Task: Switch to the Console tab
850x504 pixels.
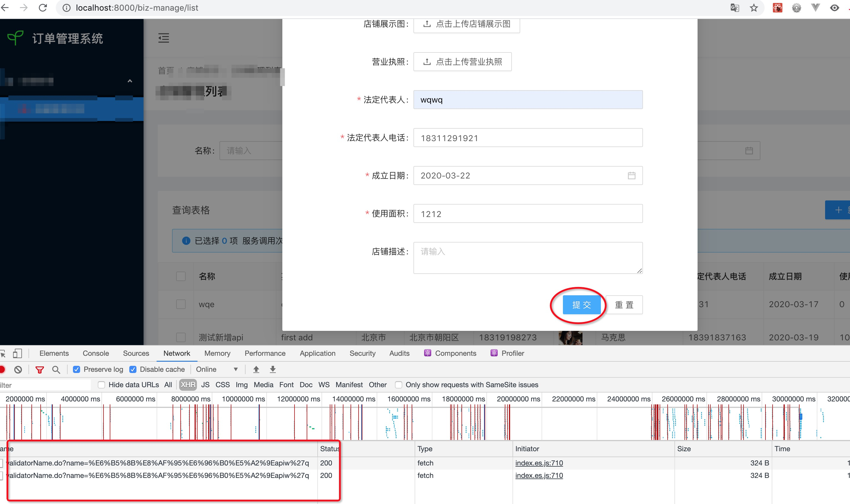Action: [95, 353]
